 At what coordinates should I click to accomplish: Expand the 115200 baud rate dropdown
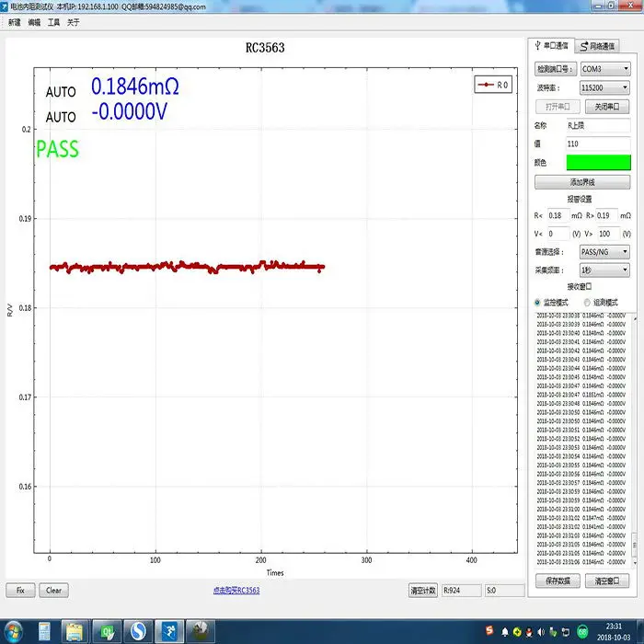[604, 87]
